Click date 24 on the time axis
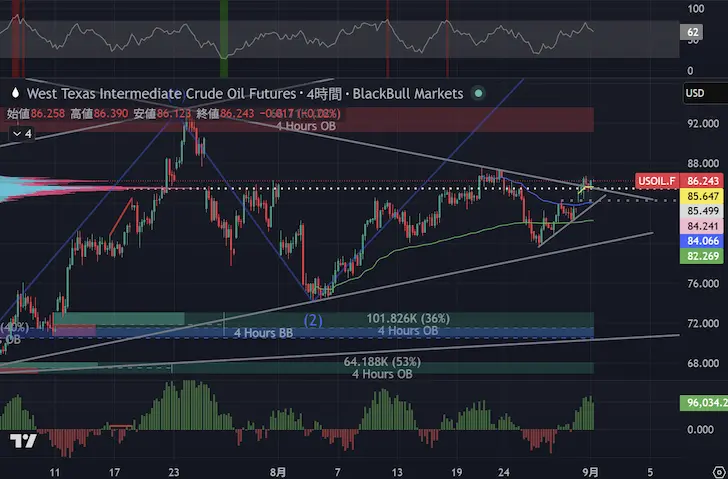This screenshot has height=479, width=728. 504,473
